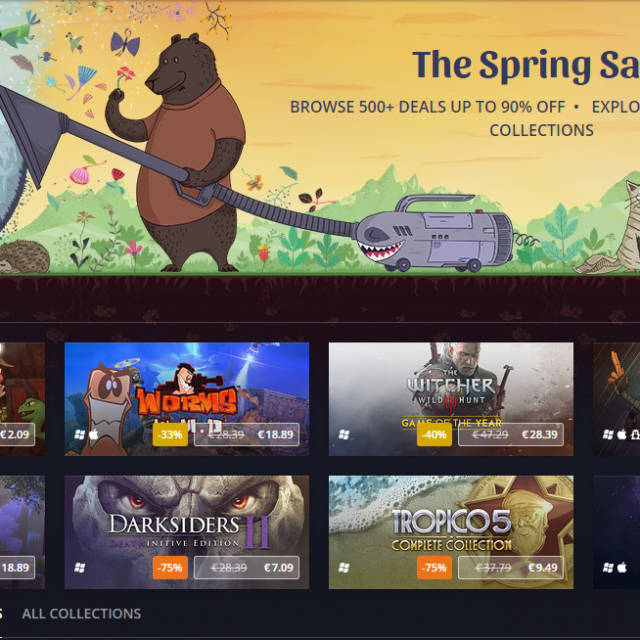The height and width of the screenshot is (640, 640).
Task: Click the -75% badge on Tropico 5
Action: [x=434, y=567]
